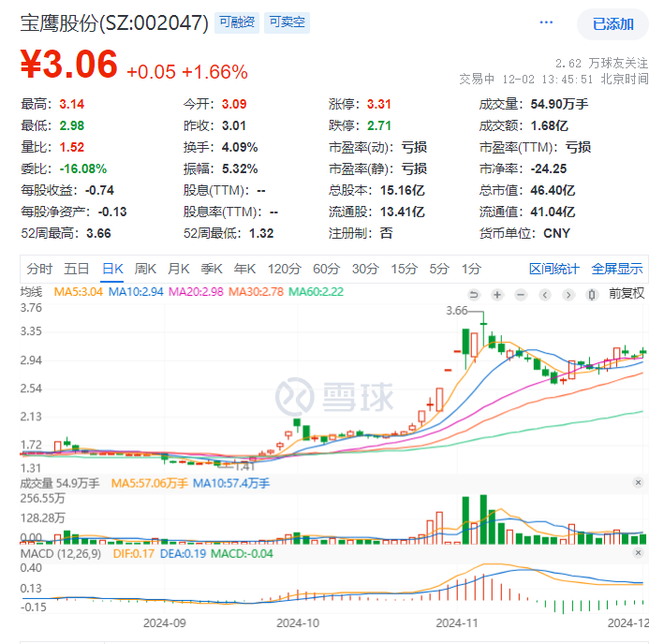Image resolution: width=664 pixels, height=644 pixels.
Task: Click the DIF:0.17 indicator value
Action: coord(133,554)
